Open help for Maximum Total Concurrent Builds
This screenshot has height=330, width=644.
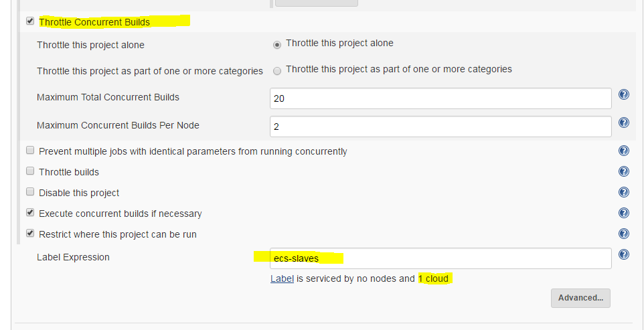[x=624, y=95]
